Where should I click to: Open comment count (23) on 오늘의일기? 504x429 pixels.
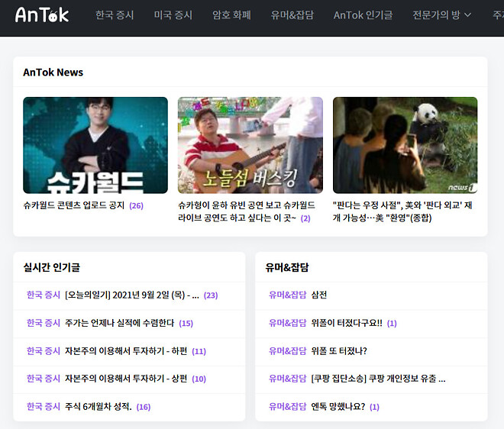(211, 295)
